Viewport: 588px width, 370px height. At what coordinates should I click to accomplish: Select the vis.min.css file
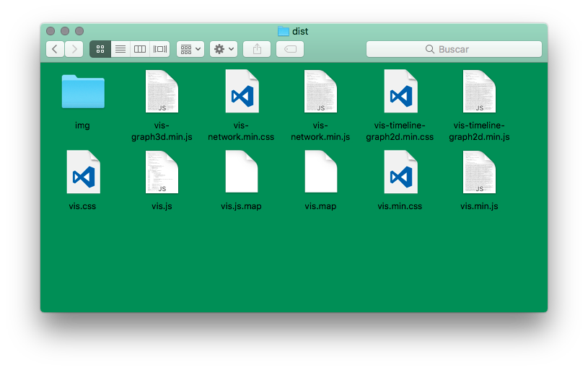pos(400,172)
